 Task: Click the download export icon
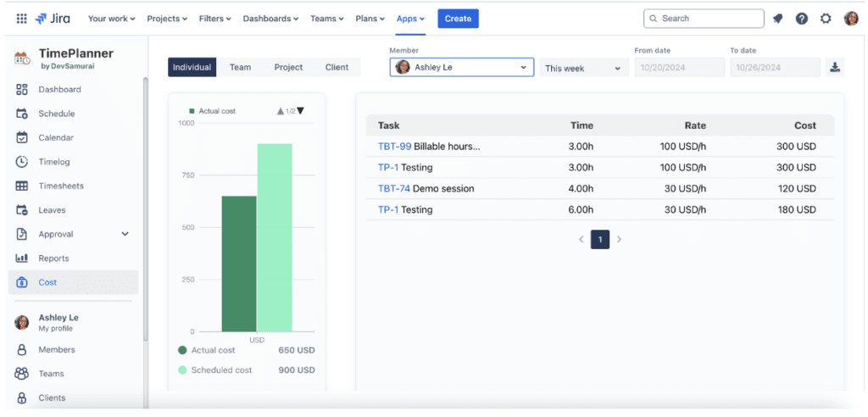coord(835,68)
